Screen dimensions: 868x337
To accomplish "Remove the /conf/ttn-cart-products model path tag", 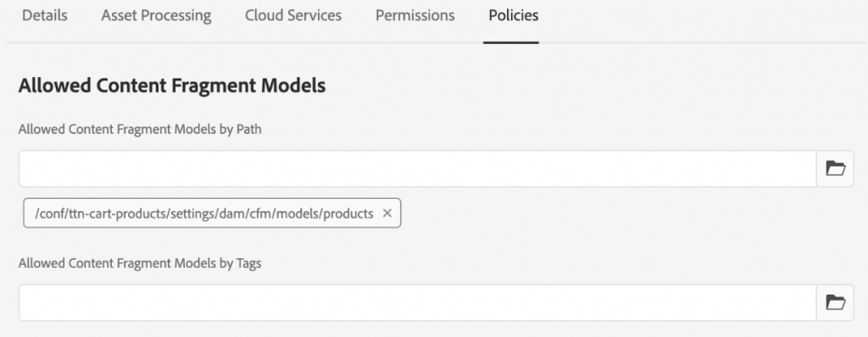I will [x=387, y=213].
